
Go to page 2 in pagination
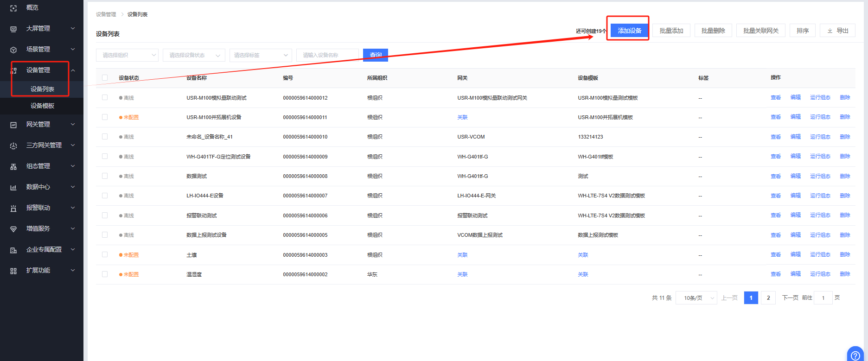tap(768, 298)
